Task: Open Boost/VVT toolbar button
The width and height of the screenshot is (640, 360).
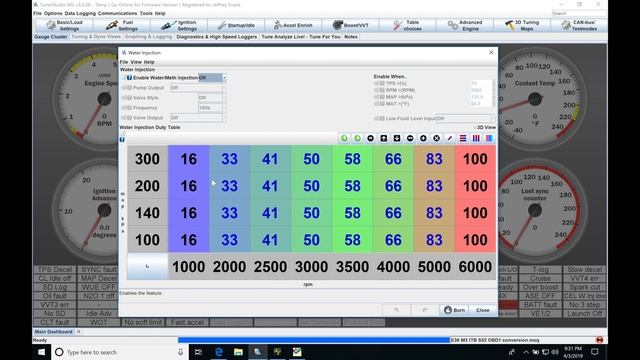Action: point(350,25)
